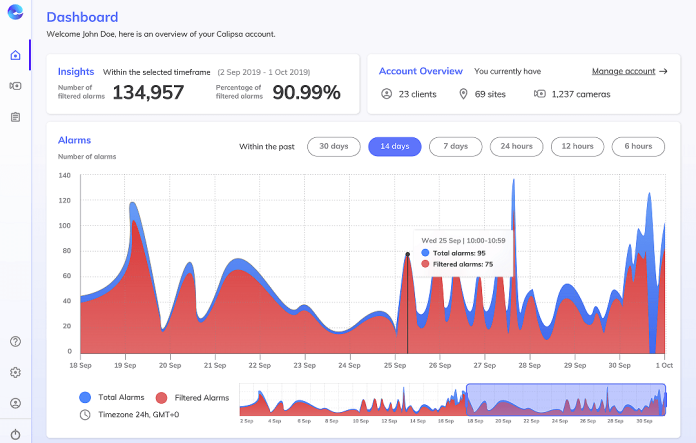Open the user profile sidebar icon
The image size is (696, 443).
pyautogui.click(x=15, y=403)
